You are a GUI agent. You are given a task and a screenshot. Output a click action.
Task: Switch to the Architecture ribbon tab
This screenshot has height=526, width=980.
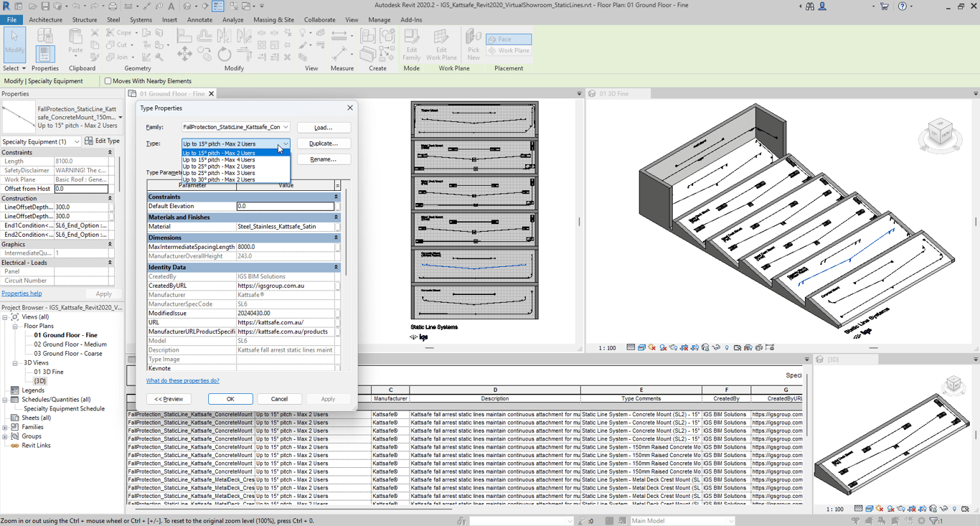click(45, 19)
